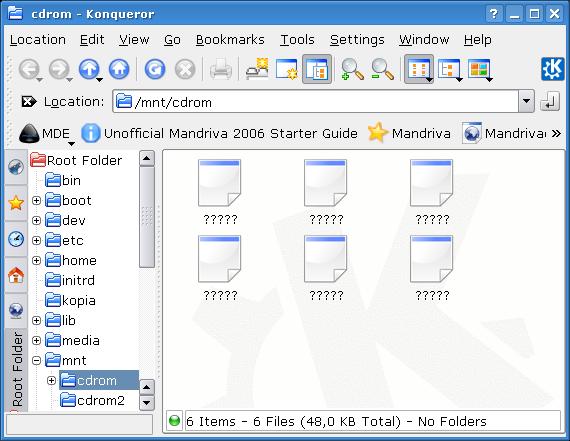The height and width of the screenshot is (441, 570).
Task: Toggle the navigation panel toolbar button
Action: (x=317, y=69)
